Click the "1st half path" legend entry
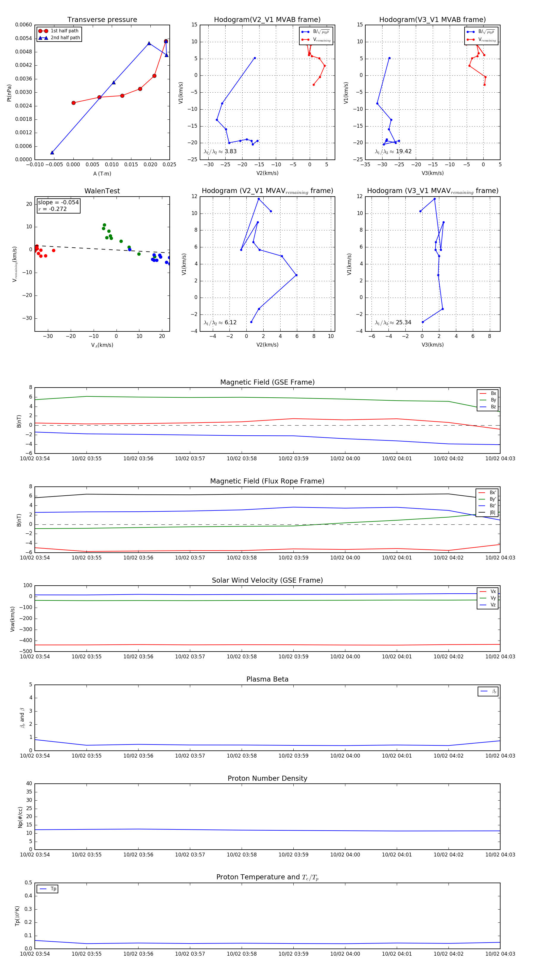535x980 pixels. [59, 31]
